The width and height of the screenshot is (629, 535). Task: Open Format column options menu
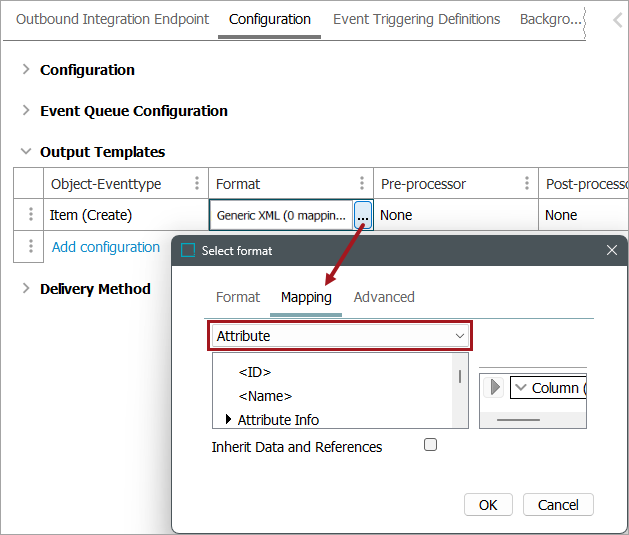tap(362, 184)
